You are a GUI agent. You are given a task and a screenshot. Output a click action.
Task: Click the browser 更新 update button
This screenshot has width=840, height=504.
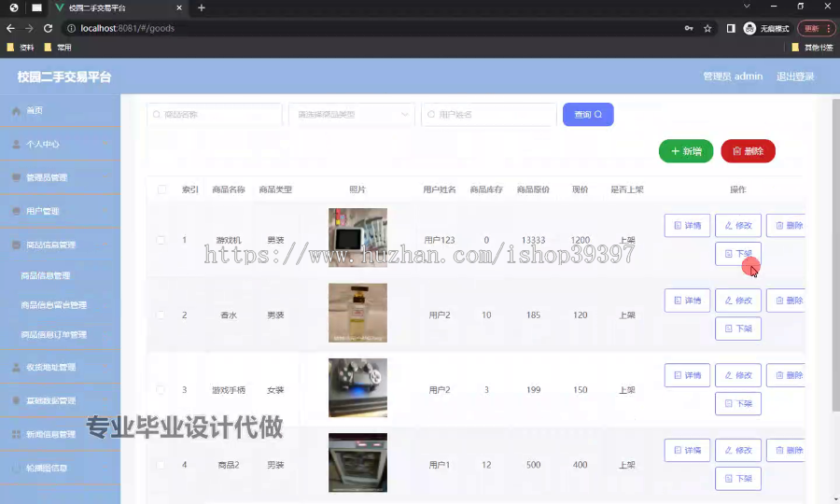click(x=817, y=28)
